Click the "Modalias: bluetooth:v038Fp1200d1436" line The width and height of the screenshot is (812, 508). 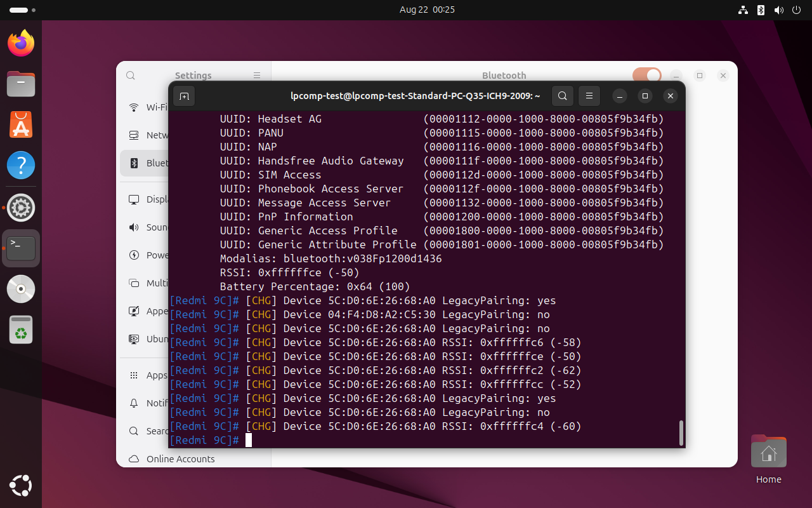pyautogui.click(x=331, y=258)
